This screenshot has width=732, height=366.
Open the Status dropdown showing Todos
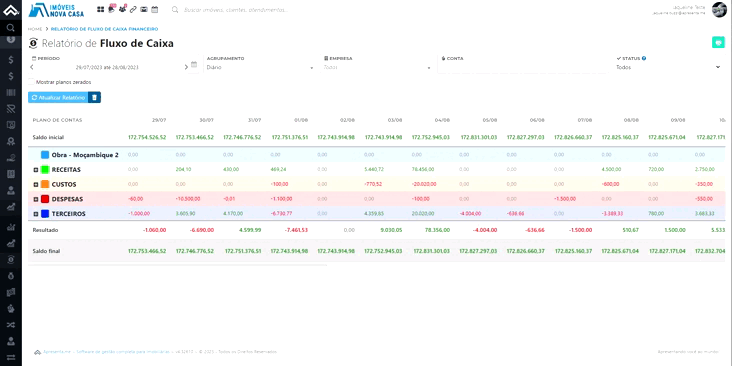[669, 67]
